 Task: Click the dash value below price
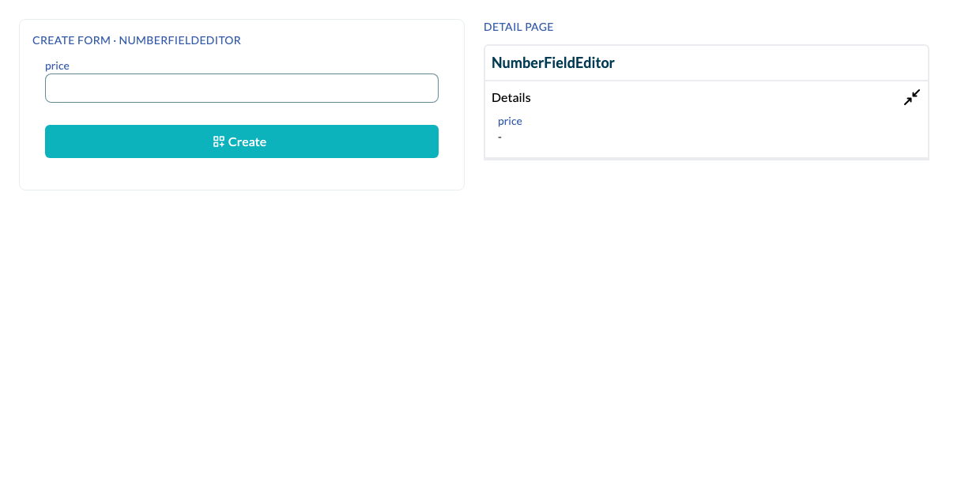coord(500,137)
